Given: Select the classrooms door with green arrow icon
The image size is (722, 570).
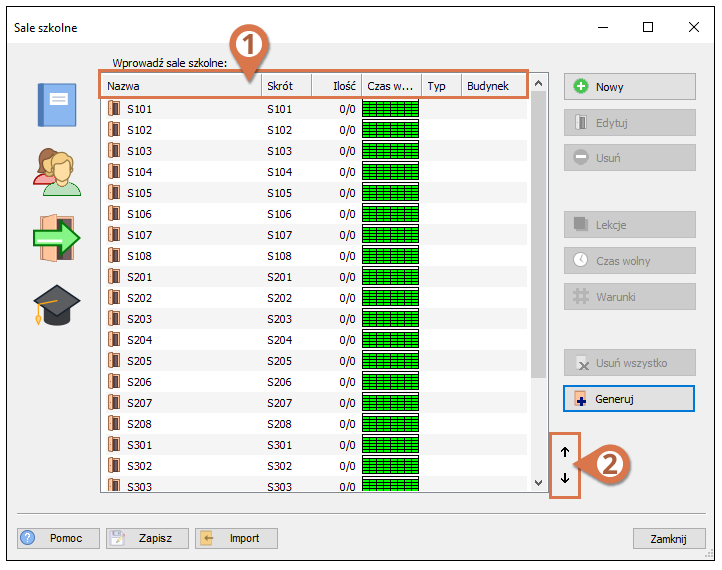Looking at the screenshot, I should [57, 238].
